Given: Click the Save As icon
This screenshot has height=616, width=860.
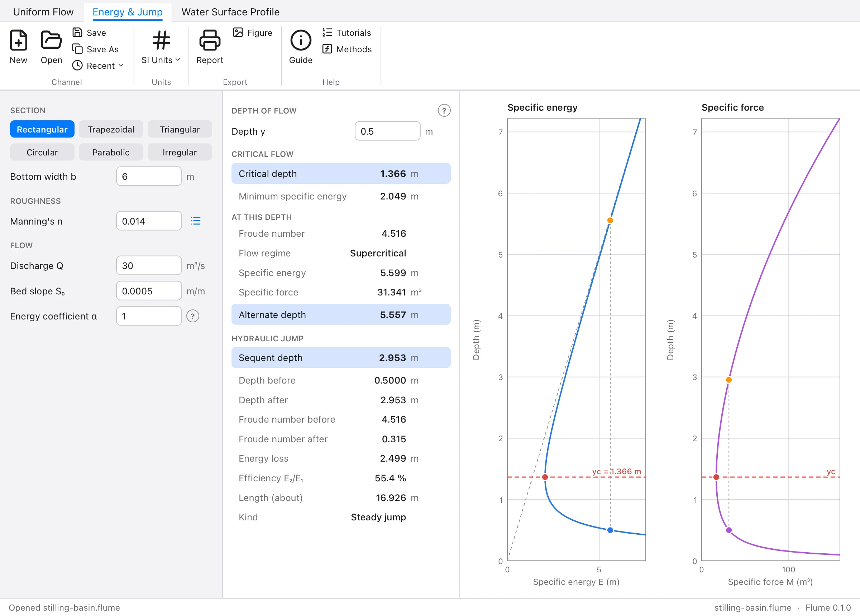Looking at the screenshot, I should (x=77, y=49).
